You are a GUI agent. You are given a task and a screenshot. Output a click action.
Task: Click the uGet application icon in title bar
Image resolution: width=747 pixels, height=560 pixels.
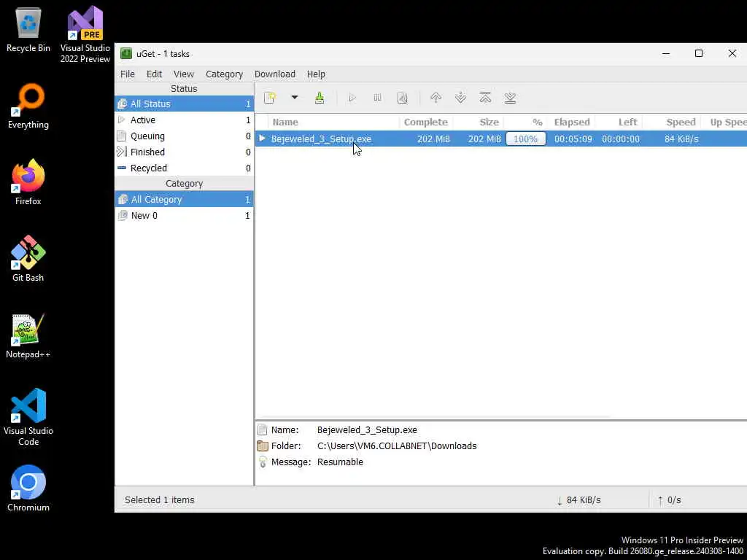pos(125,53)
